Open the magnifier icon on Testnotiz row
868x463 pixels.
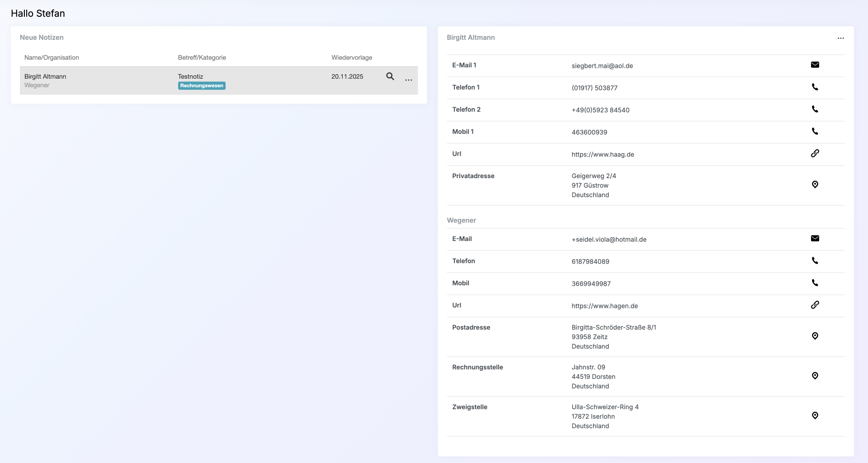click(x=390, y=76)
